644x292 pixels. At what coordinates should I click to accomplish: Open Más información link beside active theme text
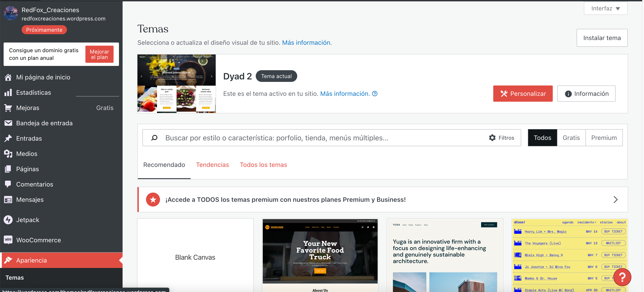(x=345, y=94)
